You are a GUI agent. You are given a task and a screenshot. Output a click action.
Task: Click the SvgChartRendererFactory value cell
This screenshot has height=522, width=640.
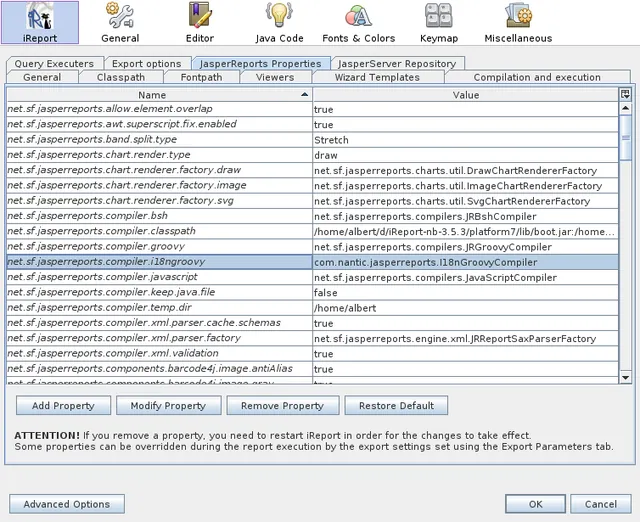click(466, 201)
